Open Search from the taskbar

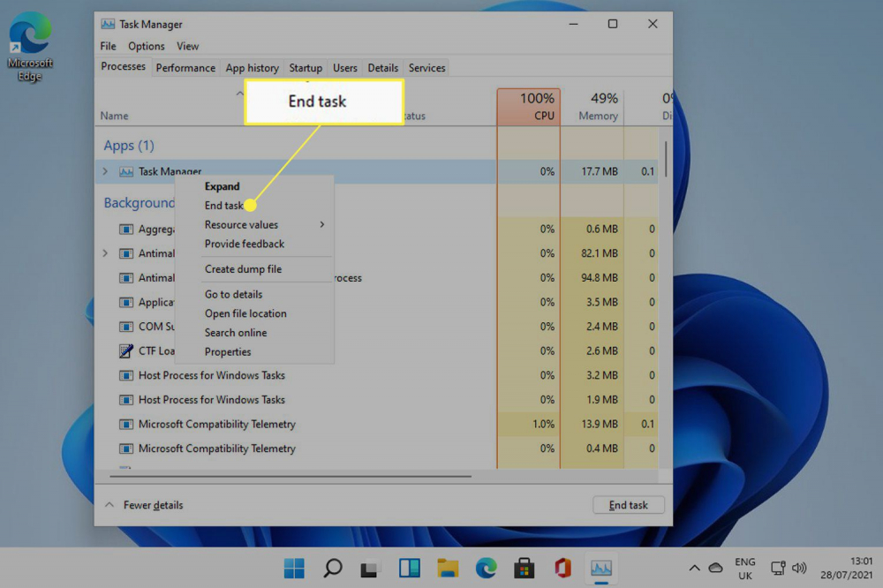(332, 568)
